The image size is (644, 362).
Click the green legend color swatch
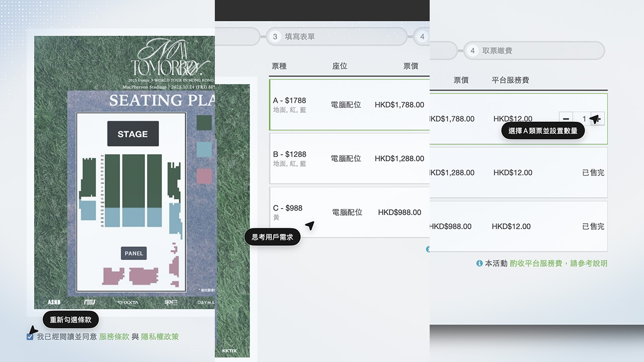[204, 123]
